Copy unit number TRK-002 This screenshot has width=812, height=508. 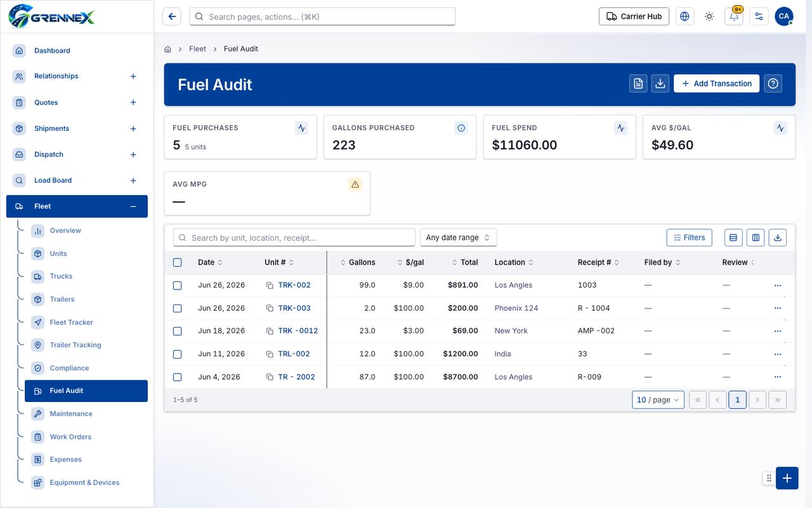coord(270,286)
